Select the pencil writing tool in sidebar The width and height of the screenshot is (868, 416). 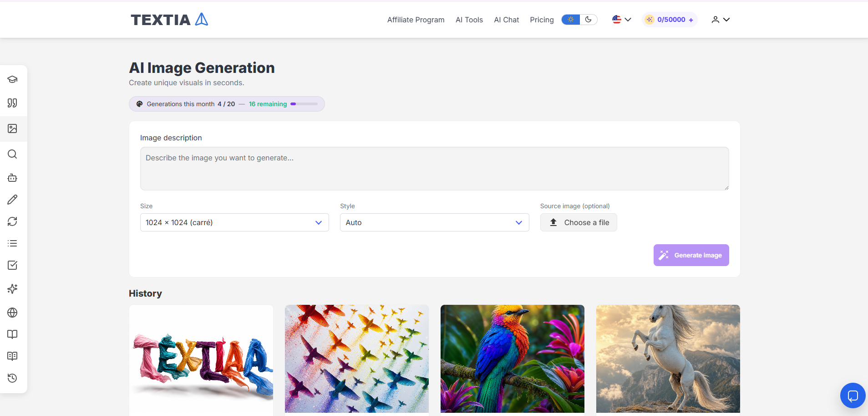[x=12, y=200]
